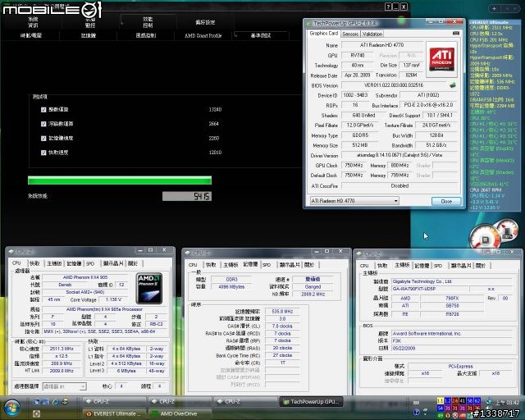Select 快取 tab in left CPU-Z window
Screen dimensions: 525x420
(34, 263)
